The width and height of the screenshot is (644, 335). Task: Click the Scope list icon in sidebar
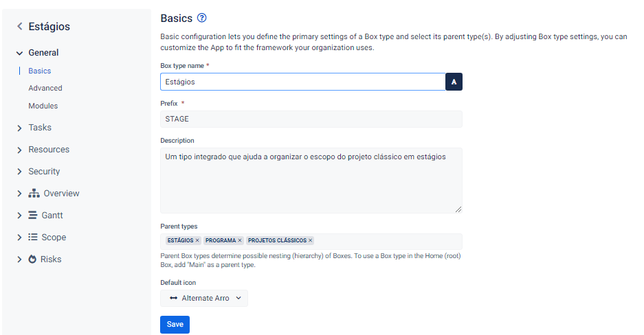[32, 237]
